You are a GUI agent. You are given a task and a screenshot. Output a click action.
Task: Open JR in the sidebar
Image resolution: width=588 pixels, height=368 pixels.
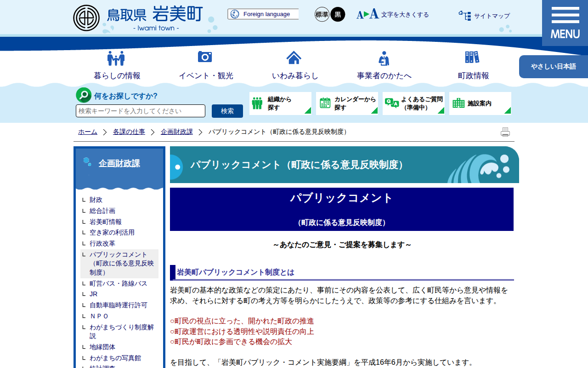[x=94, y=294]
